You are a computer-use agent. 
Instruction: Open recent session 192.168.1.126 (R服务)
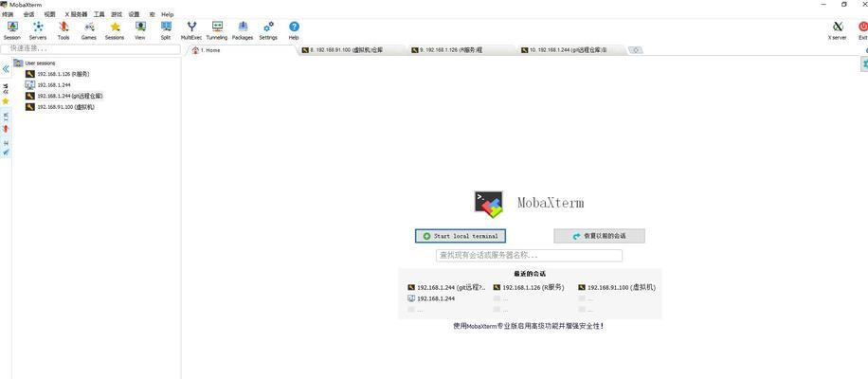(529, 288)
